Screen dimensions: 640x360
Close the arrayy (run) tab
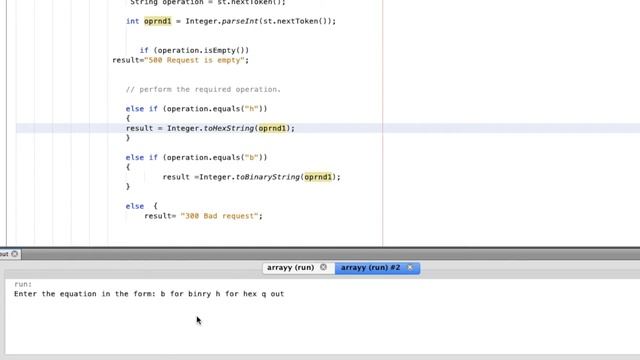coord(323,267)
